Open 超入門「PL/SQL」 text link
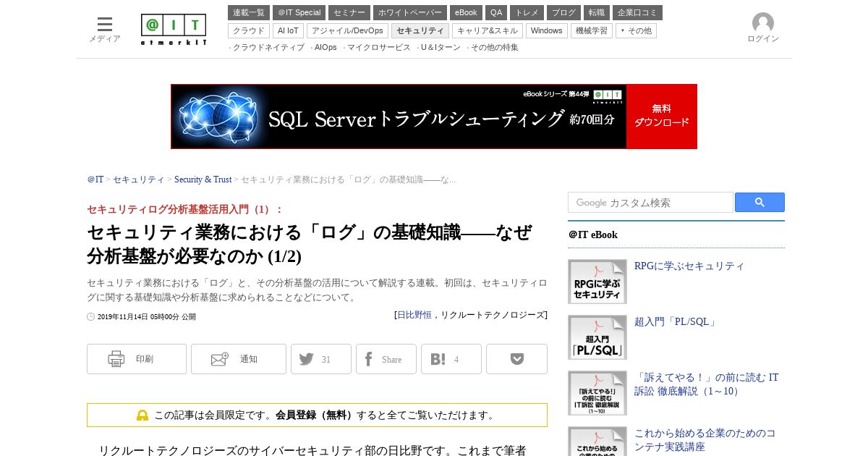The width and height of the screenshot is (868, 456). click(676, 322)
